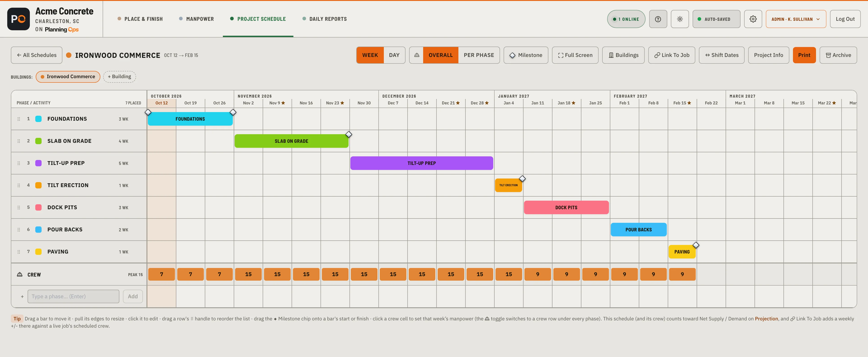Go back to All Schedules
The height and width of the screenshot is (357, 868).
click(36, 55)
